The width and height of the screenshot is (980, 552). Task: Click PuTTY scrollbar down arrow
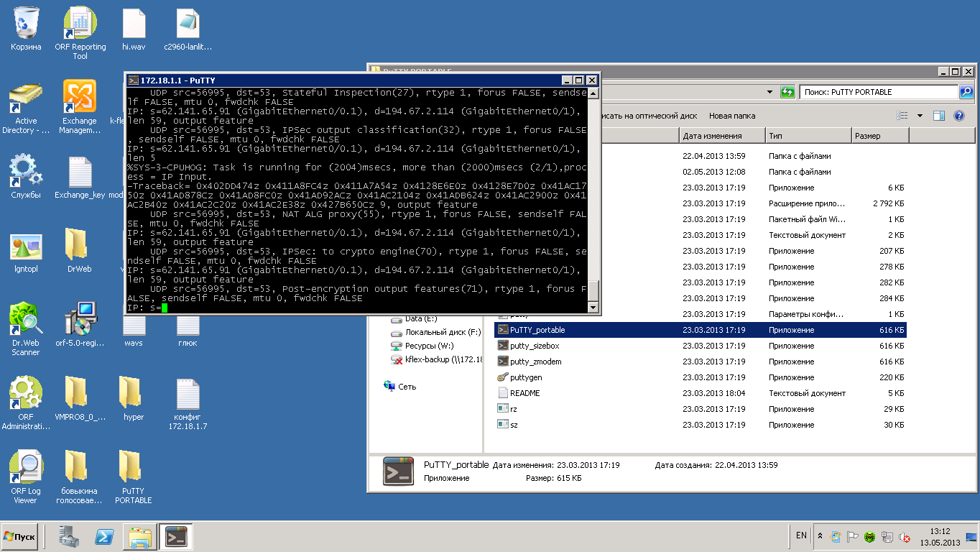click(x=593, y=308)
